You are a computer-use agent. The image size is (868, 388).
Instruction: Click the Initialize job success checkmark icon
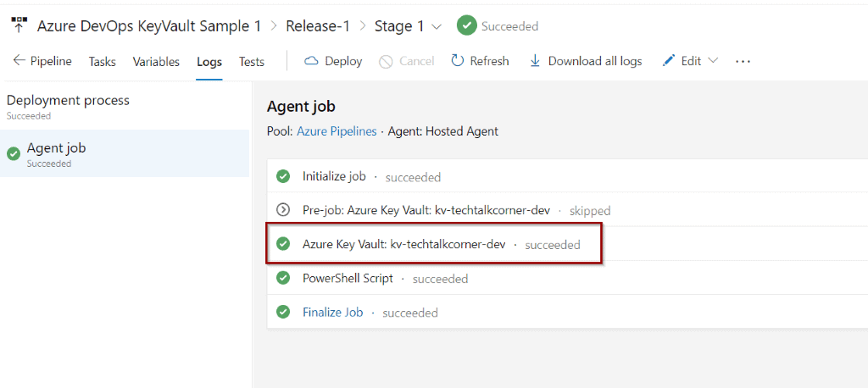(283, 176)
